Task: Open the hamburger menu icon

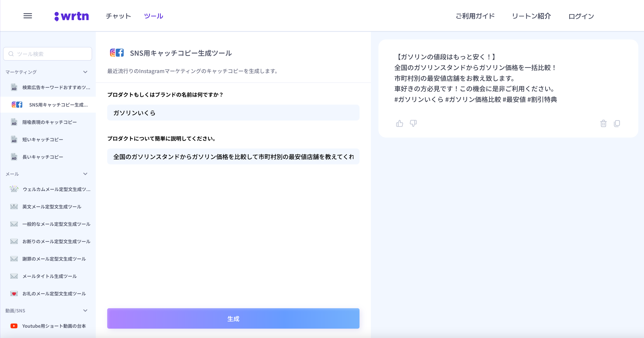Action: [x=28, y=16]
